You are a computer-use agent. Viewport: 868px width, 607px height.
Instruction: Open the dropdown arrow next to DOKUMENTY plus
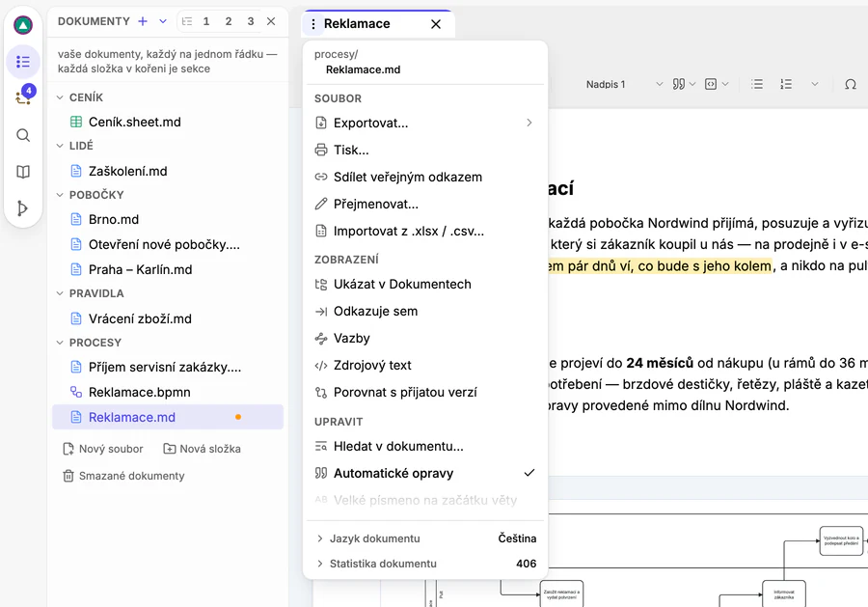coord(163,21)
